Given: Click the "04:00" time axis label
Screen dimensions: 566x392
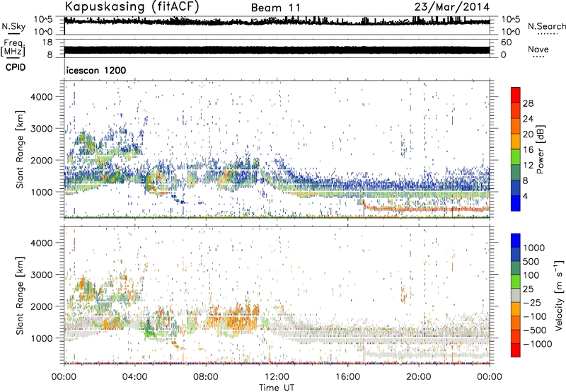Looking at the screenshot, I should (134, 377).
